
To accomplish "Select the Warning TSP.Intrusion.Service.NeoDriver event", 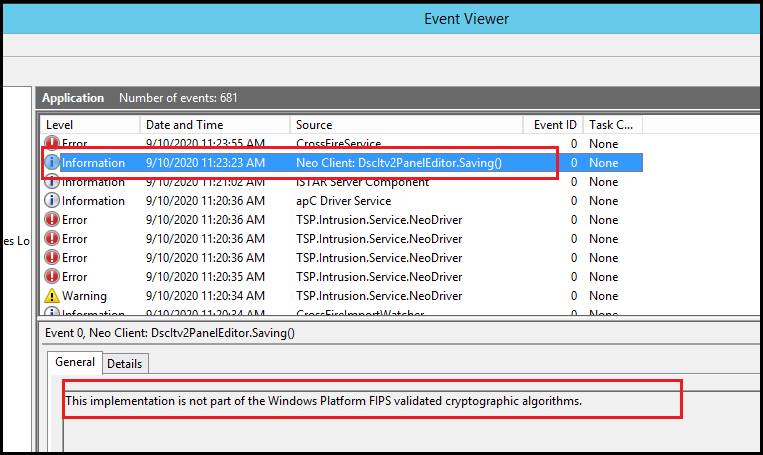I will [x=379, y=296].
